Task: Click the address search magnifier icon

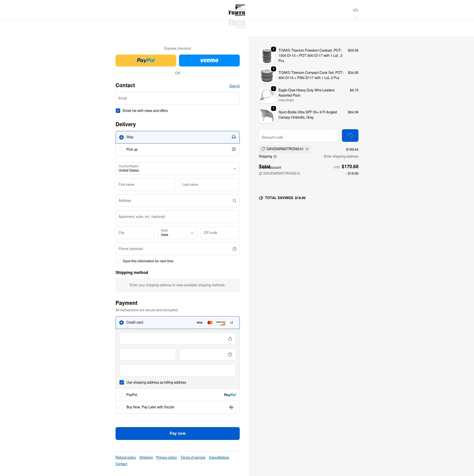Action: click(x=234, y=201)
